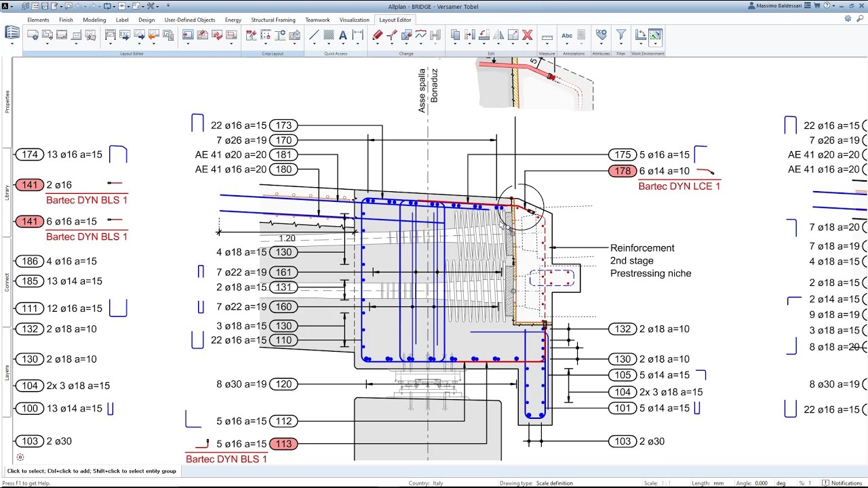Click the Redo arrow in title bar
The height and width of the screenshot is (488, 868).
(x=93, y=6)
